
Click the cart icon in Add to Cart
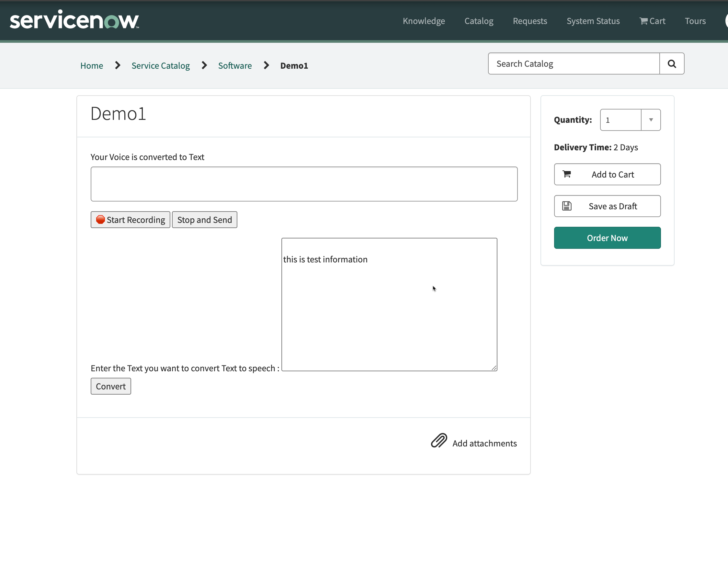567,174
